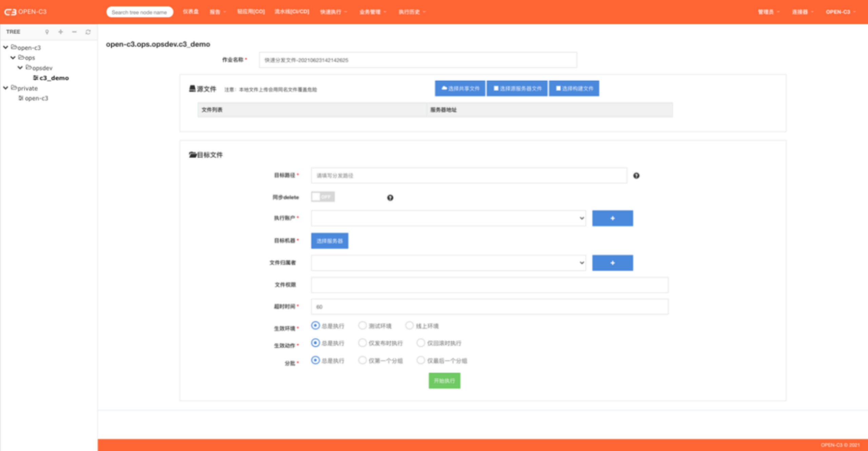Click the expand-all plus icon in TREE header
This screenshot has height=451, width=868.
pos(61,32)
